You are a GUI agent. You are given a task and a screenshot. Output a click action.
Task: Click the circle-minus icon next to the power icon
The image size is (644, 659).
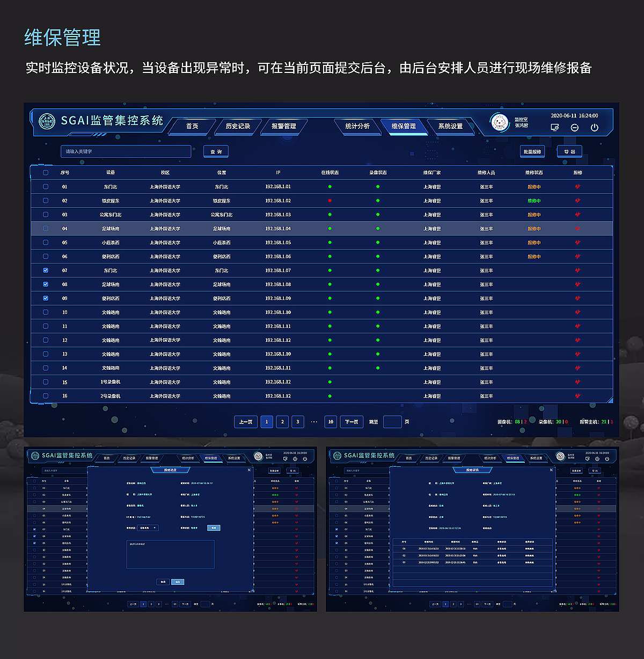574,128
